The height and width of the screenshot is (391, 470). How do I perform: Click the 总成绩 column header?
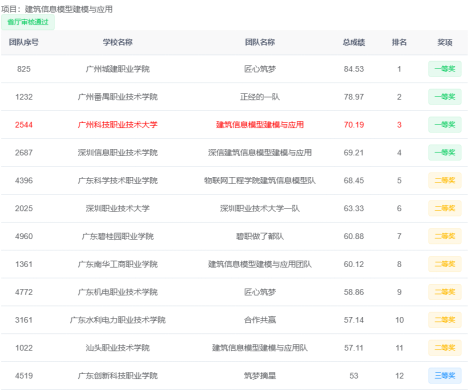point(354,42)
